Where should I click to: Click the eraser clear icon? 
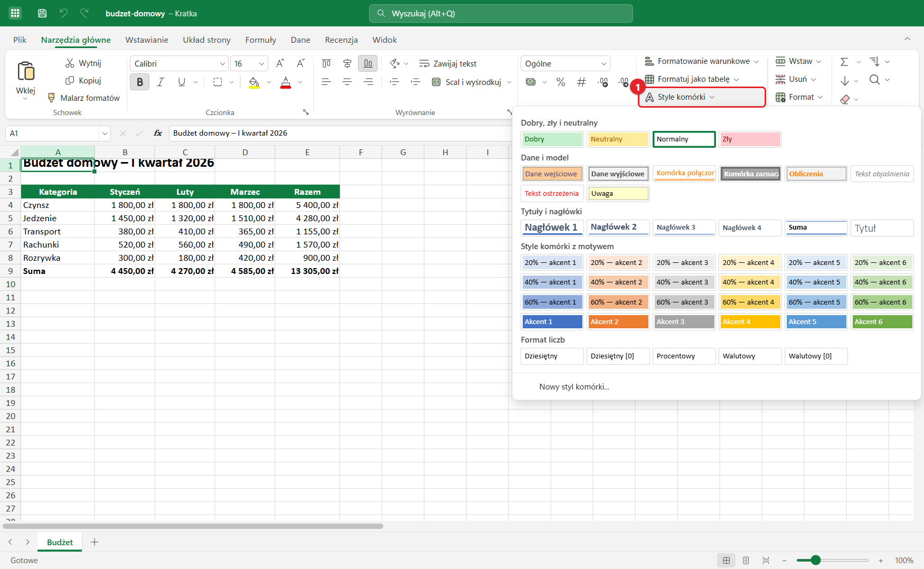click(x=845, y=99)
